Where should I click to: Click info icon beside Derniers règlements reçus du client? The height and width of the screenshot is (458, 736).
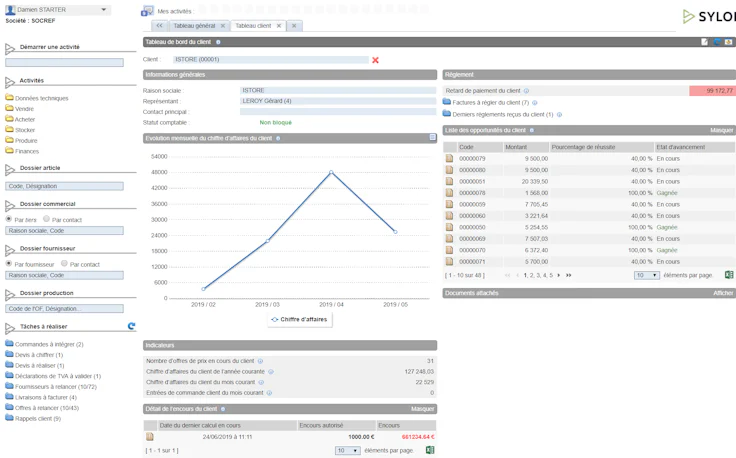(x=559, y=114)
